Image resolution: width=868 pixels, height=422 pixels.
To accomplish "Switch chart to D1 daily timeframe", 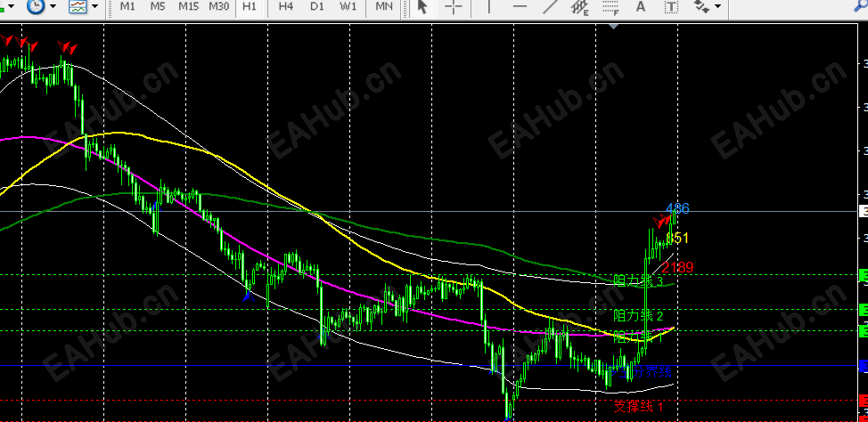I will coord(316,6).
